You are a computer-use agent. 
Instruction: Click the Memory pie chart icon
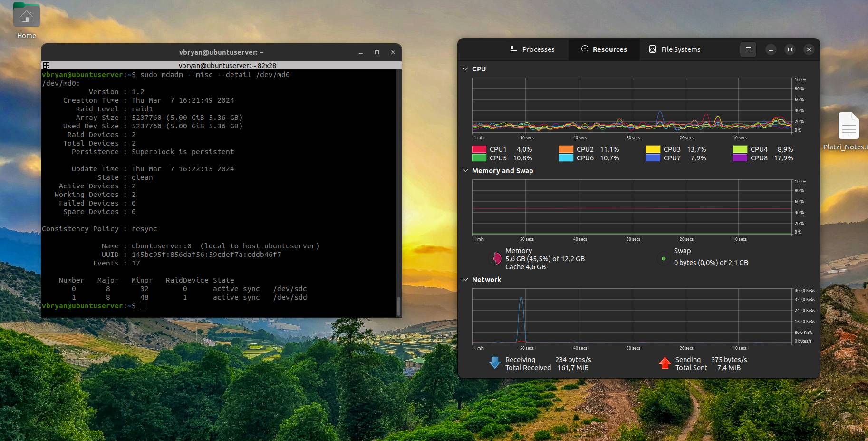(x=496, y=258)
